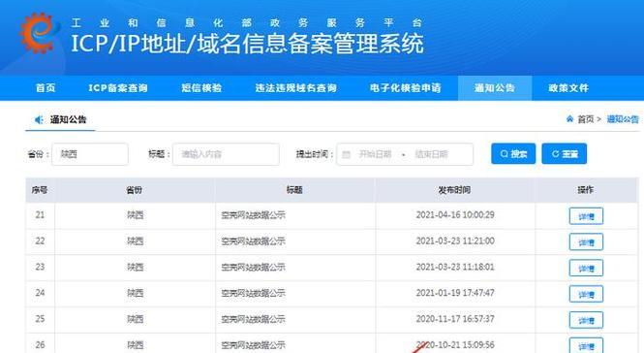
Task: Click 空壳网站数据公示 title in row 24
Action: click(253, 293)
